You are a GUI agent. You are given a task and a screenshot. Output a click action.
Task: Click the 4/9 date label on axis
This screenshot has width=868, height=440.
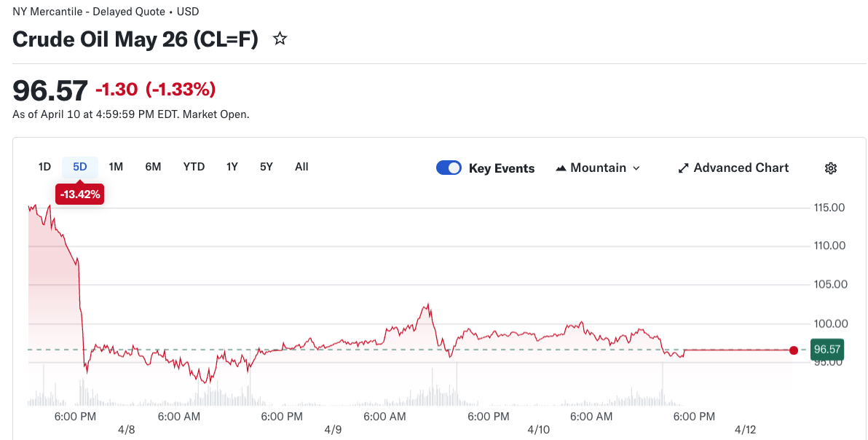click(333, 430)
